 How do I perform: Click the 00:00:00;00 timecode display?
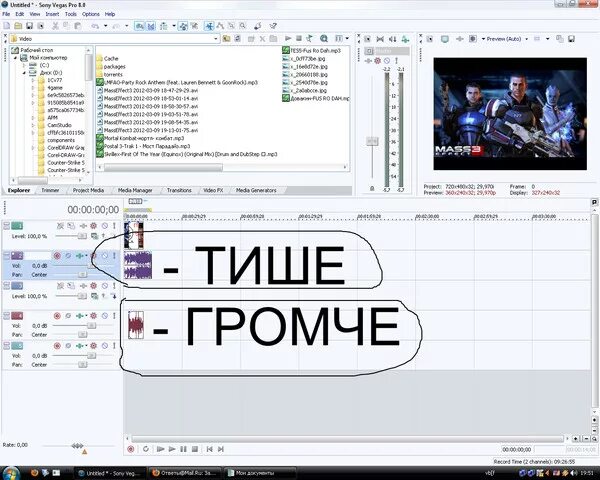pyautogui.click(x=93, y=210)
